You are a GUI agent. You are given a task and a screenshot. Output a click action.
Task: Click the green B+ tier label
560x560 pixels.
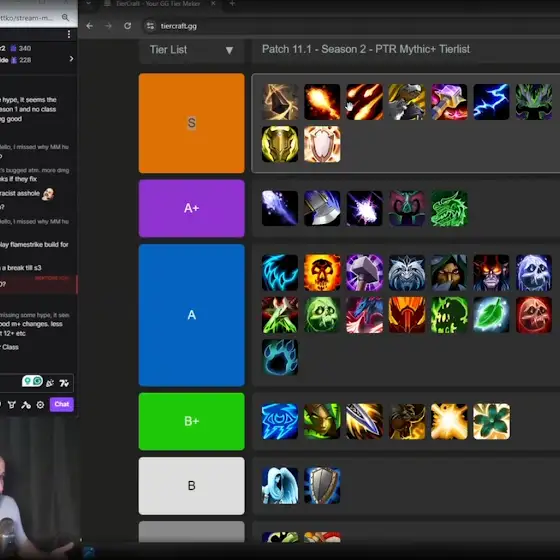192,421
